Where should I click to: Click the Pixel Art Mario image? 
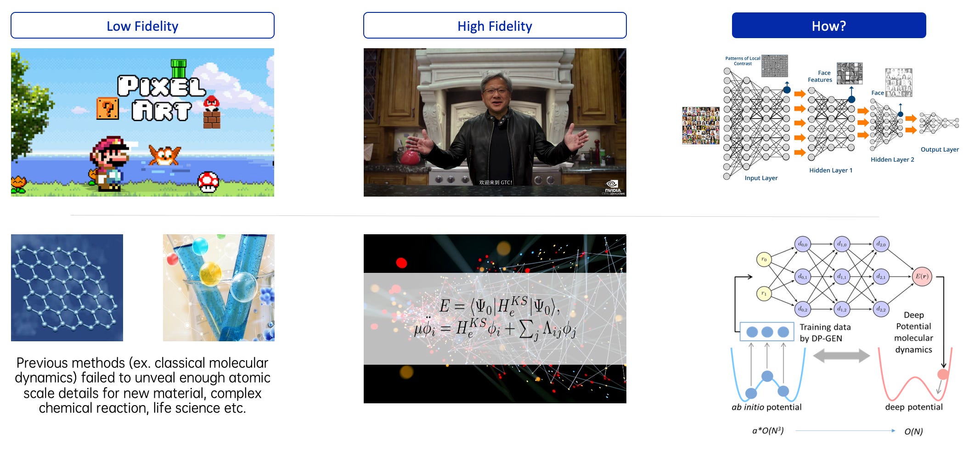[x=142, y=122]
